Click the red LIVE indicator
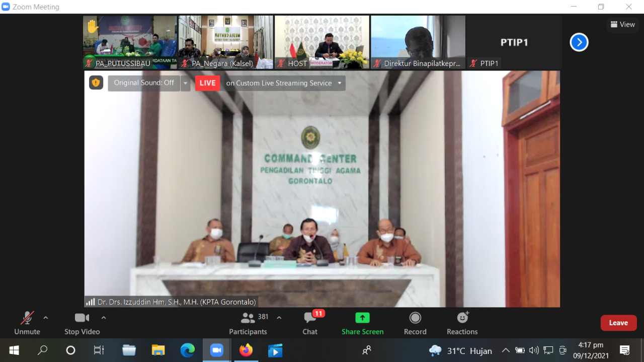644x362 pixels. coord(208,83)
